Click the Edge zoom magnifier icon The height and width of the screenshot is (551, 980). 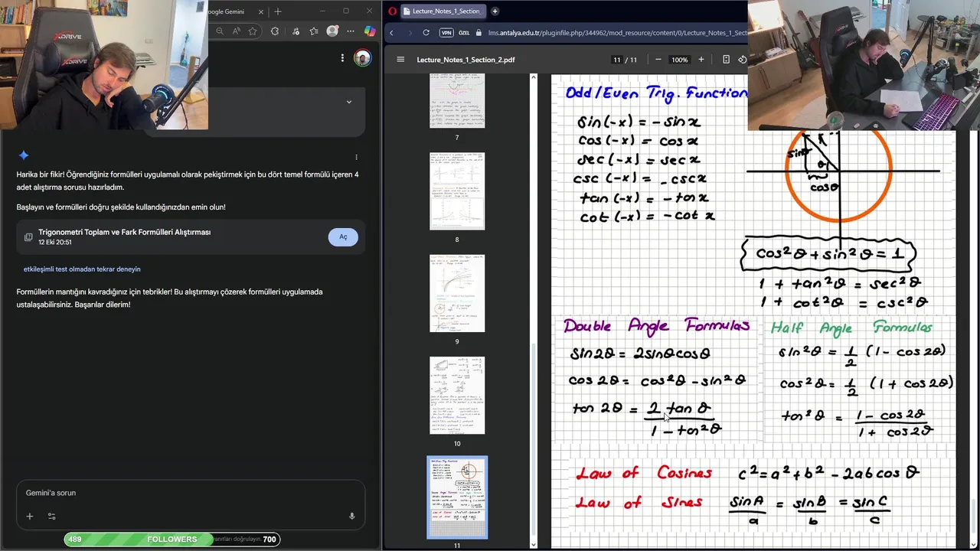point(220,31)
